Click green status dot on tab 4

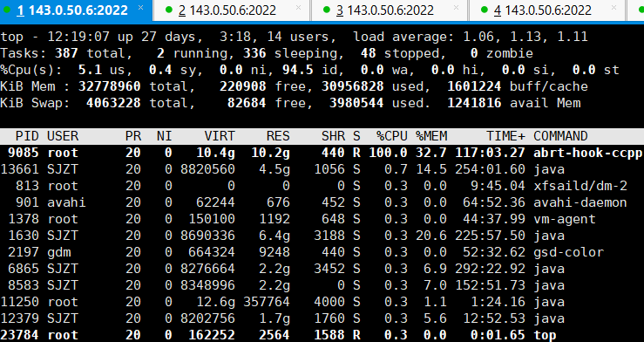(485, 10)
